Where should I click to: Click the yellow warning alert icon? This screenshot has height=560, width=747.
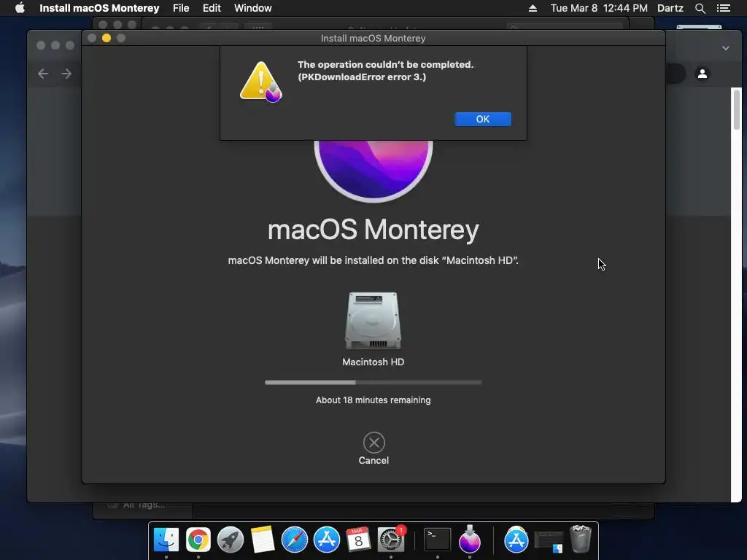pyautogui.click(x=260, y=82)
